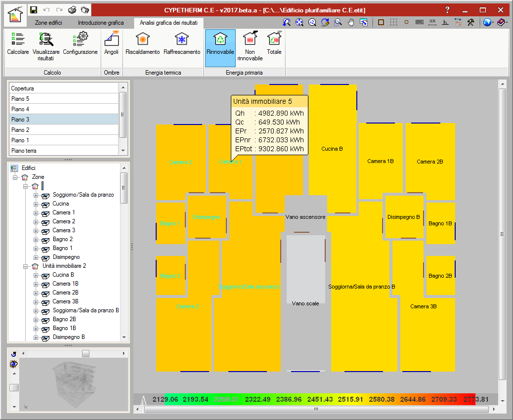Select Piano 5 in floor list
This screenshot has height=420, width=513.
tap(64, 99)
